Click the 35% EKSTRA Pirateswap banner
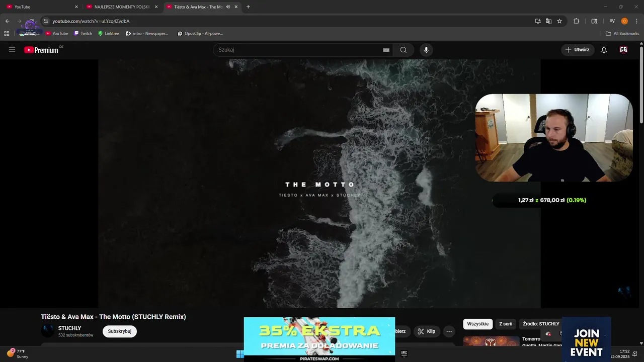The height and width of the screenshot is (362, 644). click(x=319, y=339)
